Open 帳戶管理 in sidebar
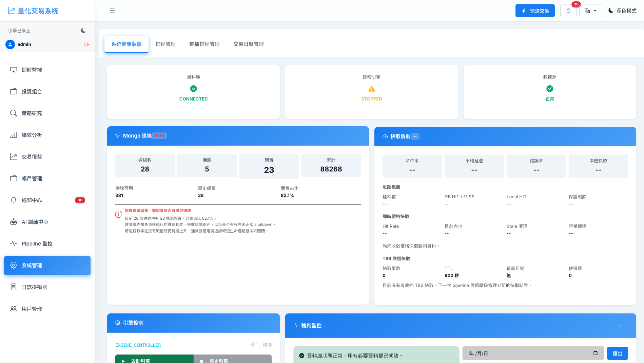 tap(47, 179)
